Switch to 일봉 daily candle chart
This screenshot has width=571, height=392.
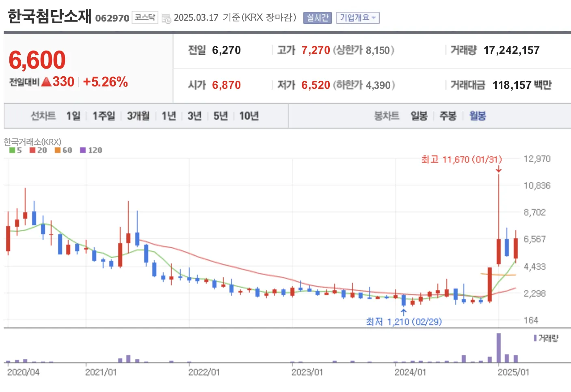(x=419, y=116)
